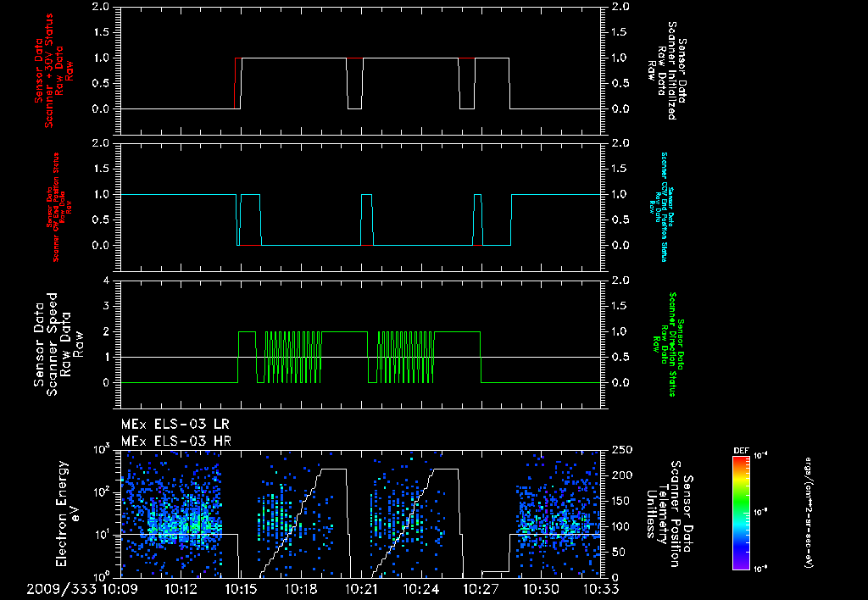Select the 10:24 time axis label
Image resolution: width=868 pixels, height=600 pixels.
coord(421,590)
